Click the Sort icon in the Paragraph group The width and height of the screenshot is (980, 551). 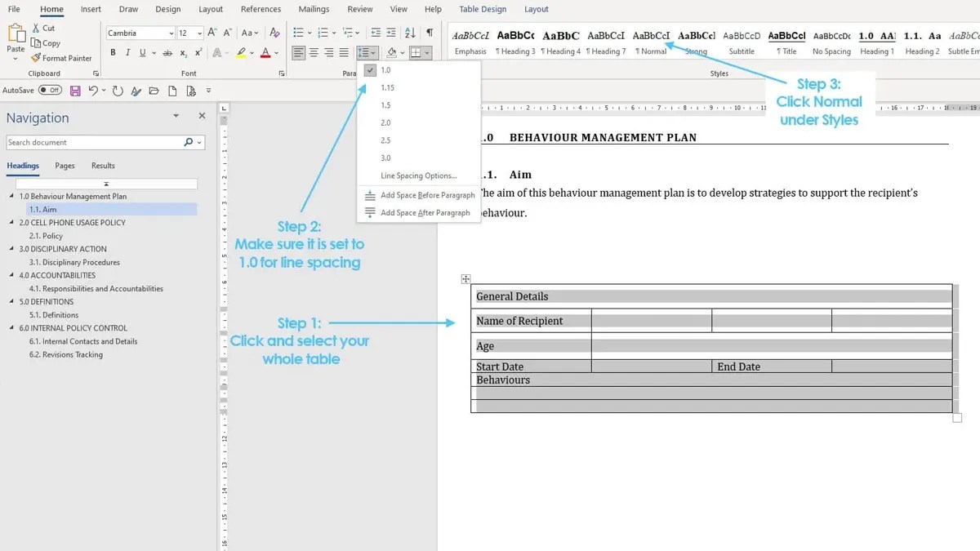tap(410, 33)
